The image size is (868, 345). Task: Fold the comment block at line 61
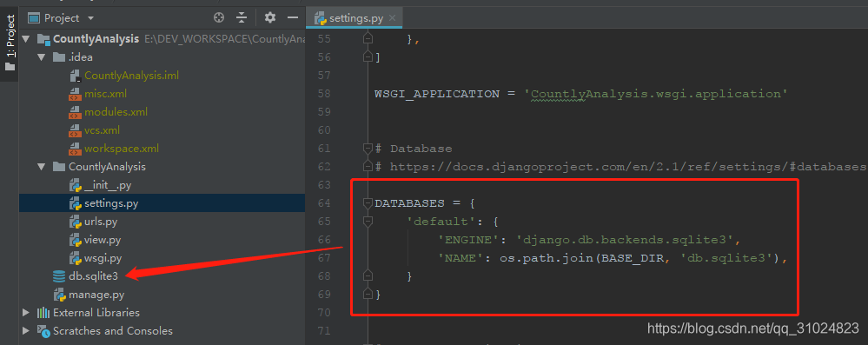click(368, 149)
